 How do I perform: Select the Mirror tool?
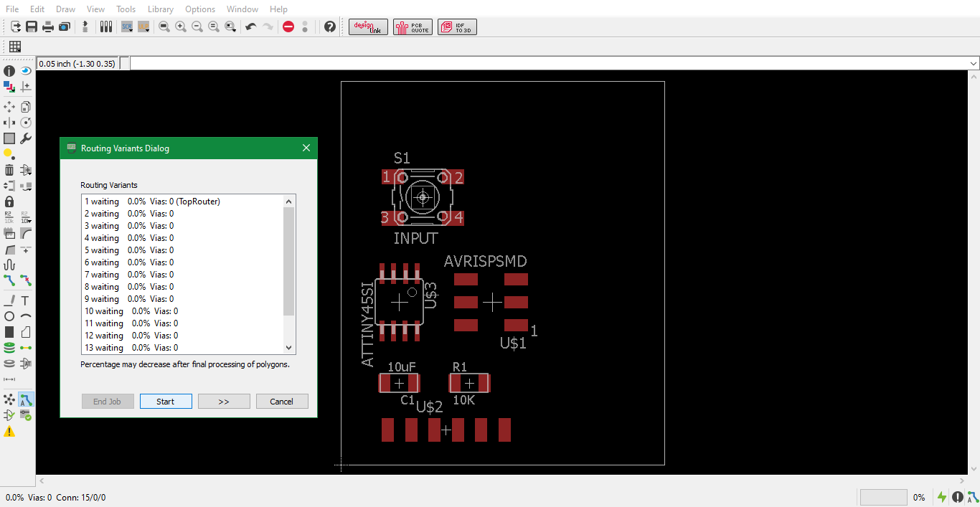(x=9, y=123)
